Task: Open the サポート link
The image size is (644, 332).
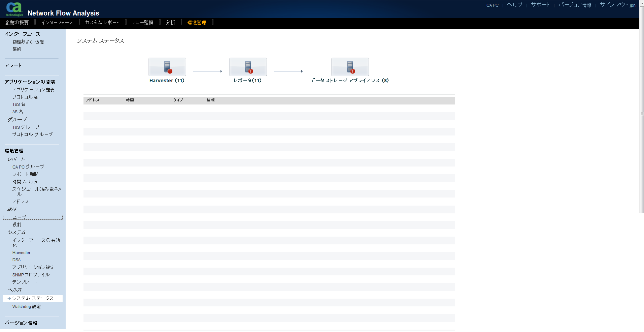Action: (x=540, y=5)
